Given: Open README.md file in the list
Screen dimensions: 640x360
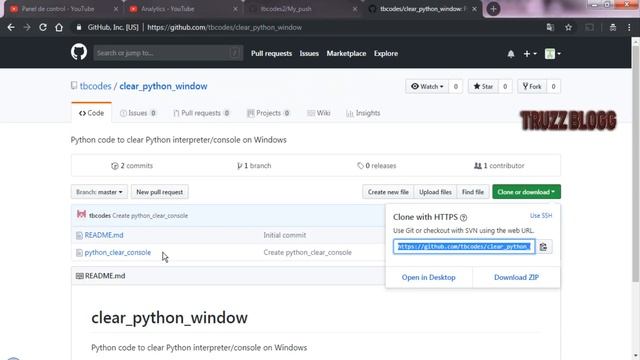Looking at the screenshot, I should coord(104,235).
